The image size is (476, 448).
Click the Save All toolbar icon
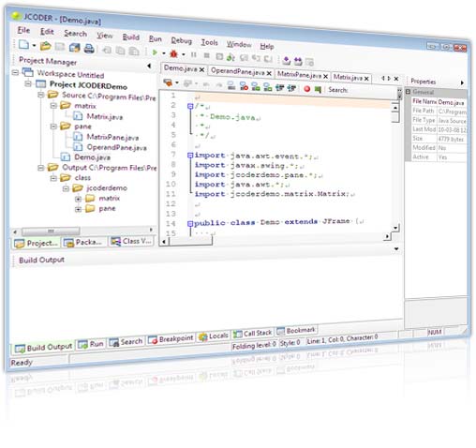75,48
